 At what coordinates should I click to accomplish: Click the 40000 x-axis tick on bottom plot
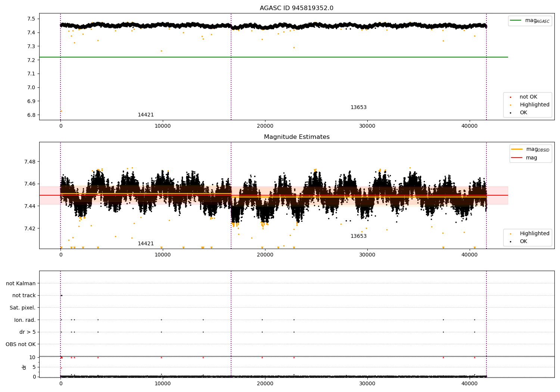[469, 383]
